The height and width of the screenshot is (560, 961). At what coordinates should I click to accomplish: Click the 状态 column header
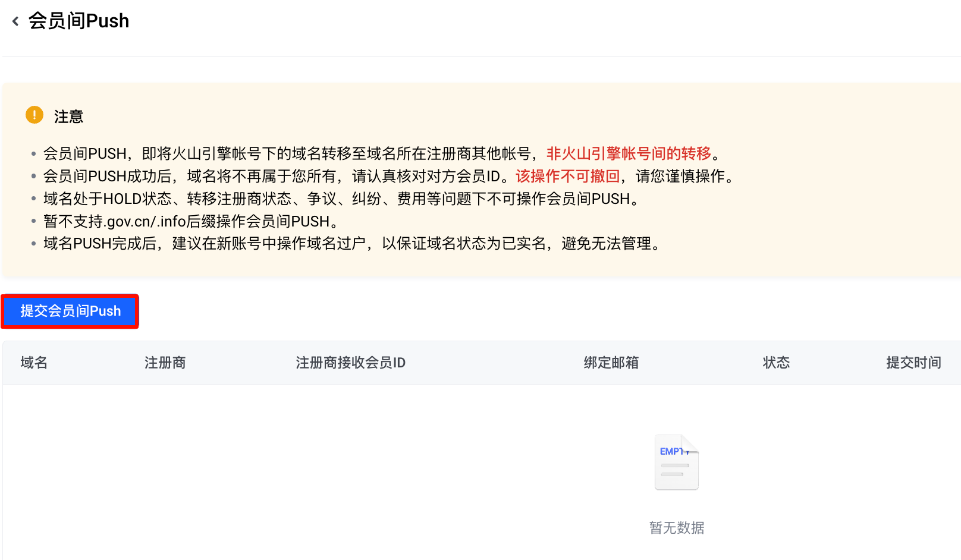[x=776, y=363]
